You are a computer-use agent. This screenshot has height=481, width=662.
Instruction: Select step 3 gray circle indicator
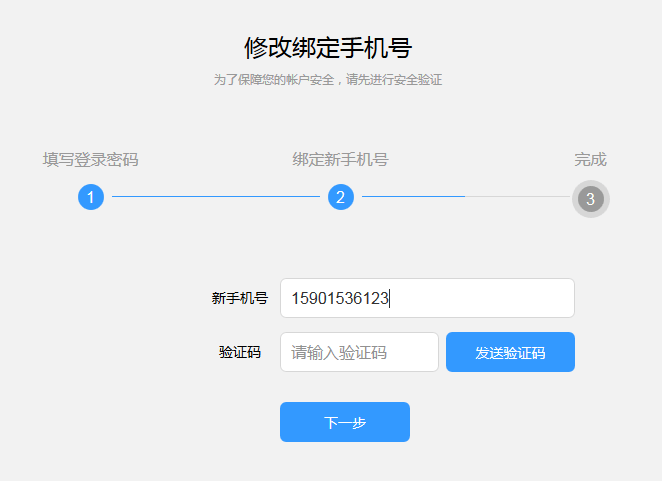(x=591, y=199)
